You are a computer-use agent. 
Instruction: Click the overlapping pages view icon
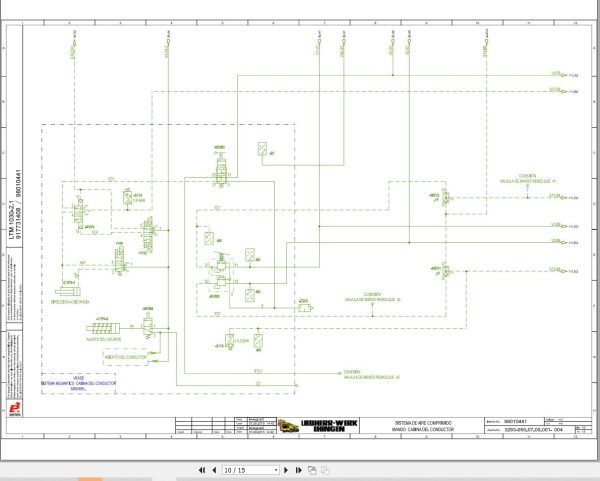312,470
